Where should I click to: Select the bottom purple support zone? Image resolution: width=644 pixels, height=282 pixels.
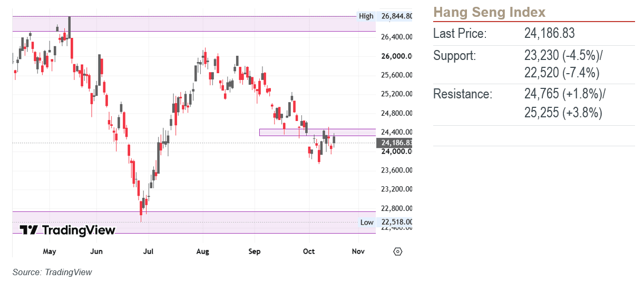194,222
